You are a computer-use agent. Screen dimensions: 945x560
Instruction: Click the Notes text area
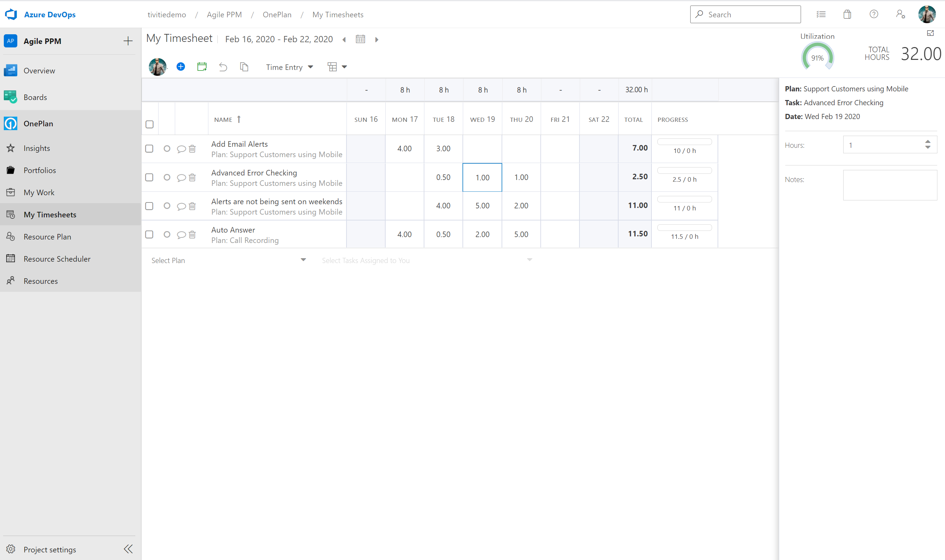(890, 185)
